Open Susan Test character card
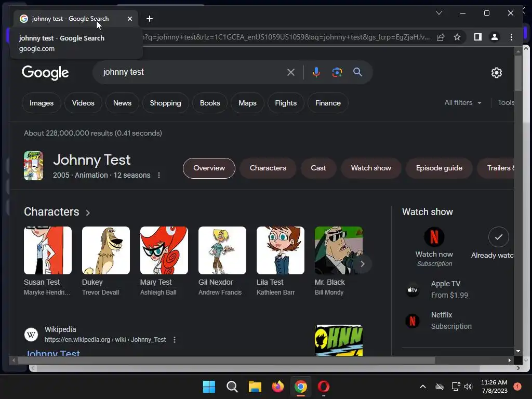532x399 pixels. (x=47, y=261)
